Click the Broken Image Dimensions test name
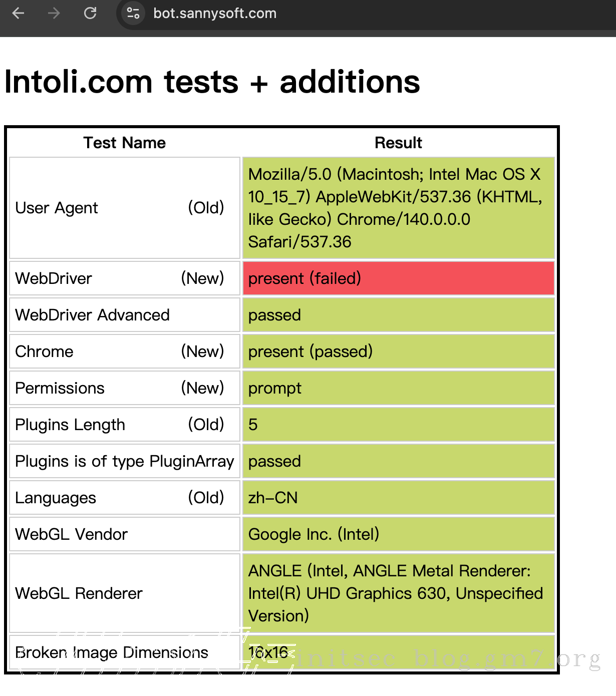Image resolution: width=616 pixels, height=696 pixels. tap(112, 652)
